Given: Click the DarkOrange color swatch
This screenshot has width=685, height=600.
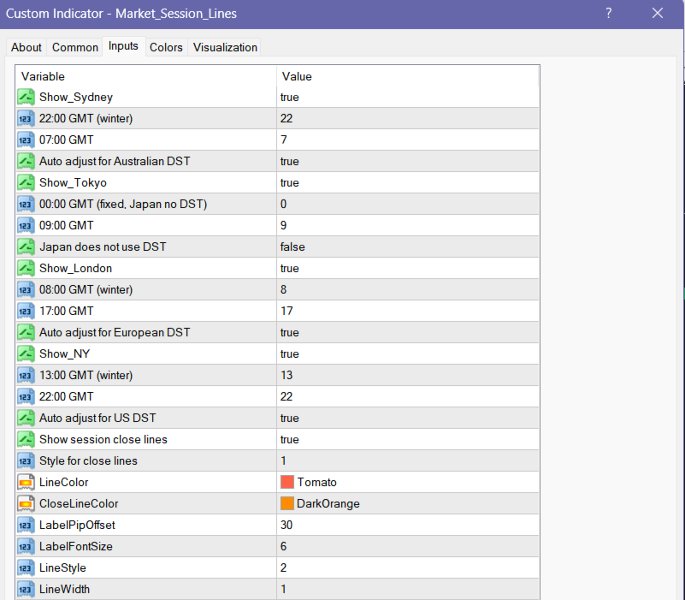Looking at the screenshot, I should 287,503.
